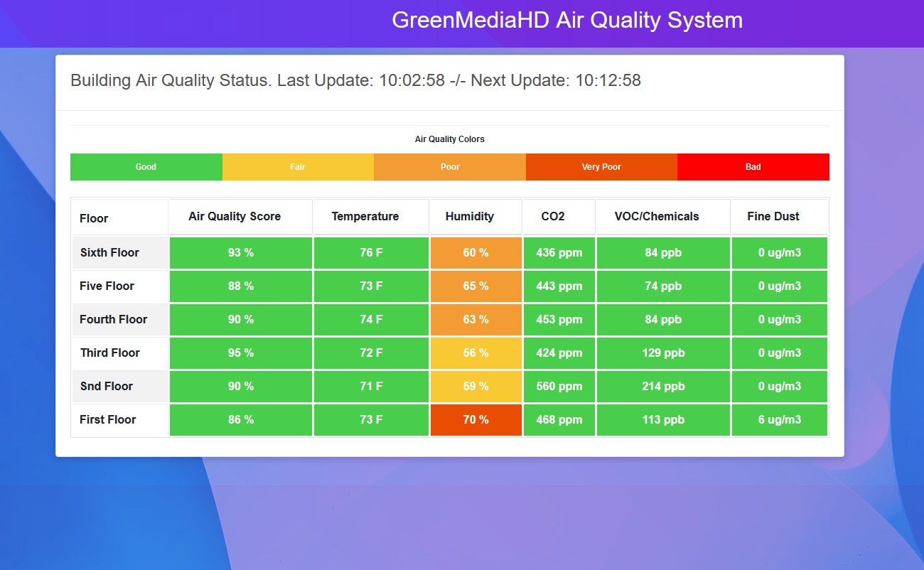Click the 74 F temperature cell
924x570 pixels.
371,320
